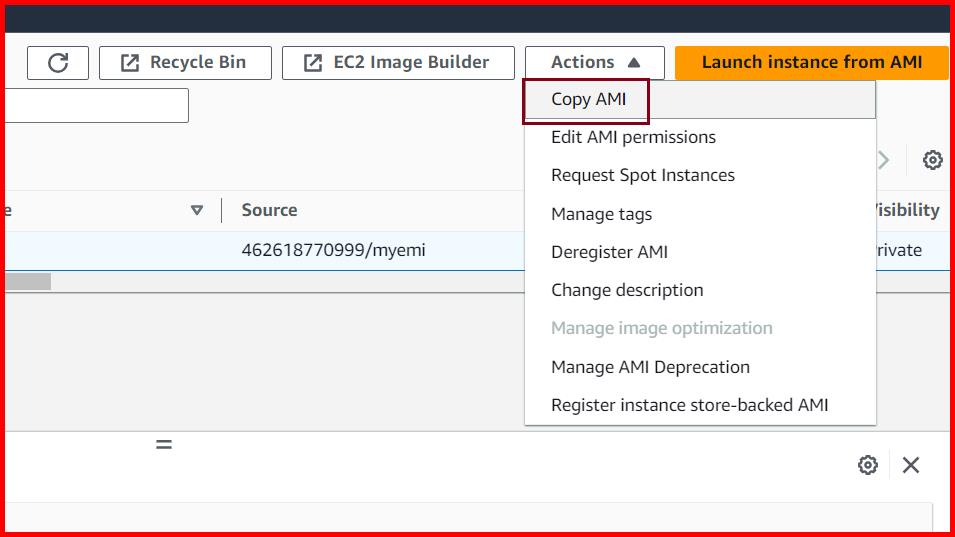Click the Visibility column header
Screen dimensions: 955x537
coord(908,210)
